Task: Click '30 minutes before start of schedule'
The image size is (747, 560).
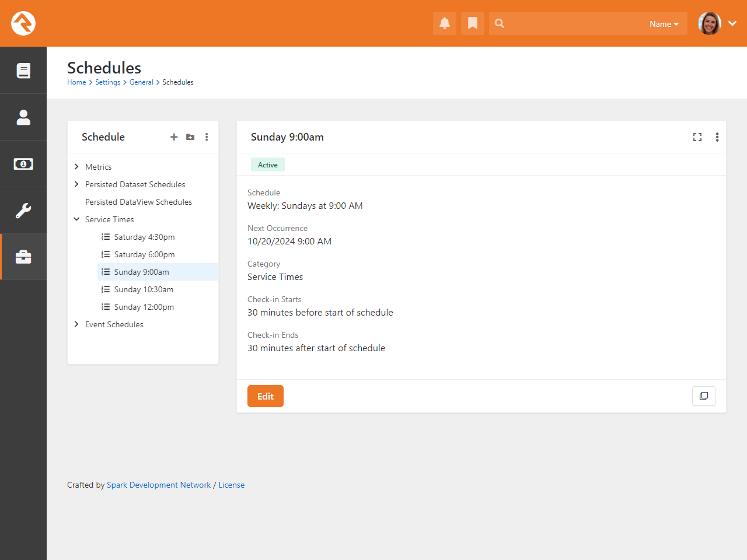Action: [x=320, y=313]
